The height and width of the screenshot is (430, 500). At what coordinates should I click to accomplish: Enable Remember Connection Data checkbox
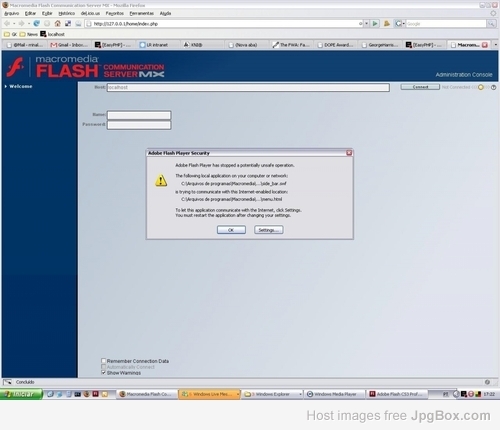103,361
